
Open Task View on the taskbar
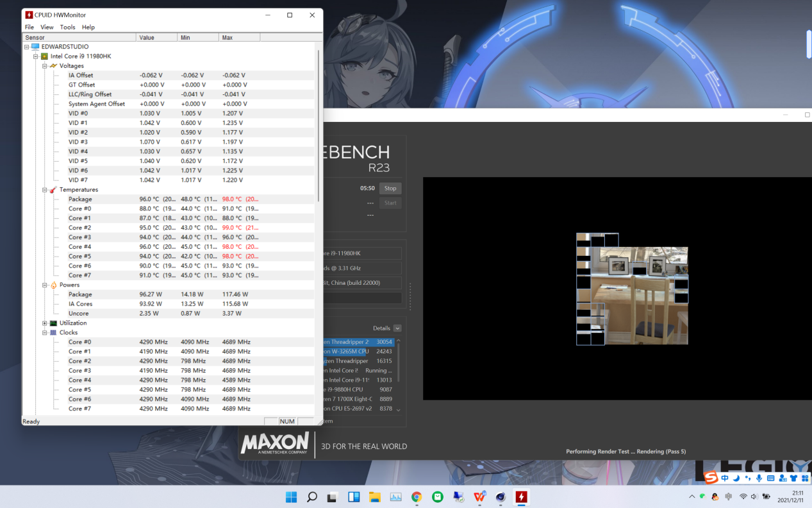coord(333,496)
